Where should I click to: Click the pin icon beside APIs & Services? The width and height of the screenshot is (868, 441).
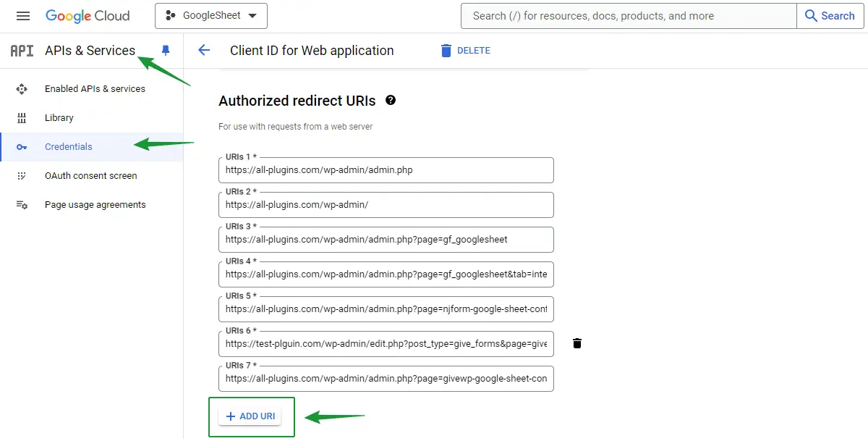[166, 50]
